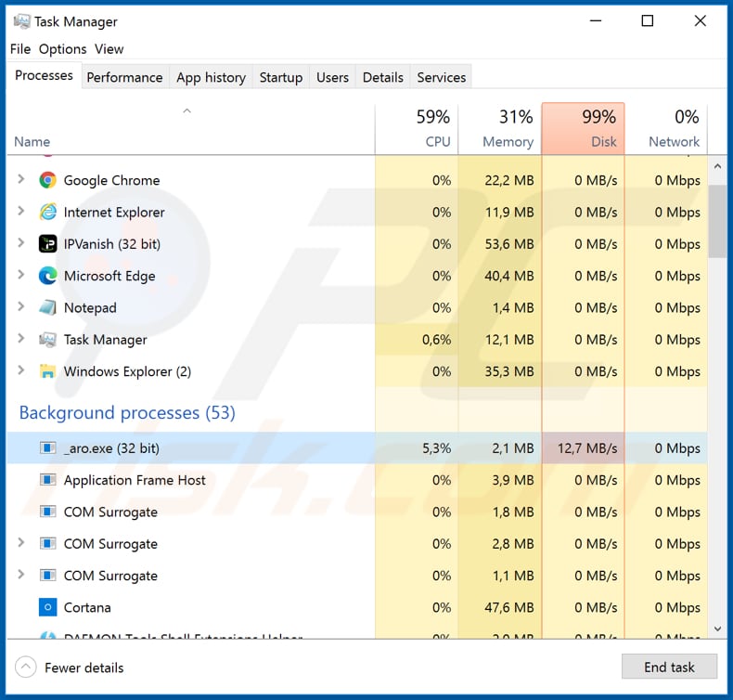Expand the Notepad process group
Screen dimensions: 733x700
(x=20, y=306)
